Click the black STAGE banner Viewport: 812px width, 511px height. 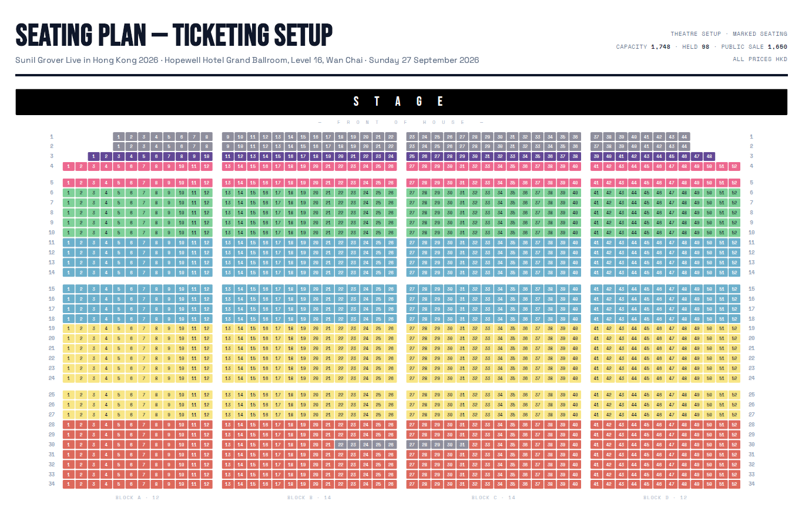[401, 102]
